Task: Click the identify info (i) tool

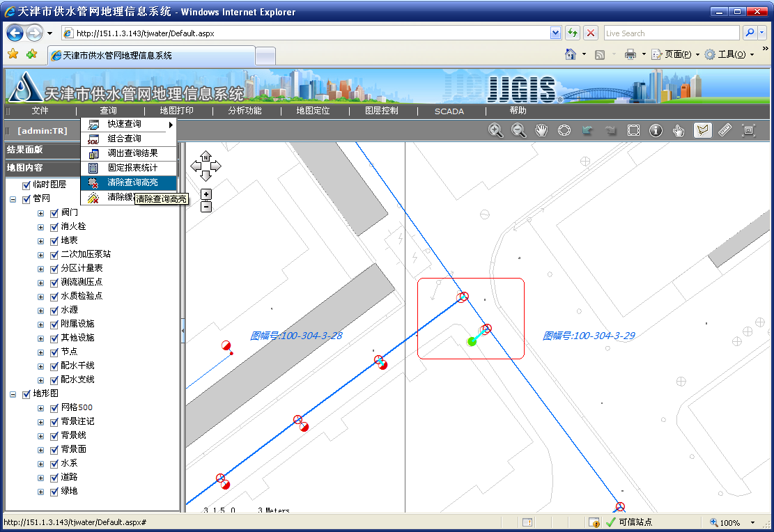Action: [656, 130]
